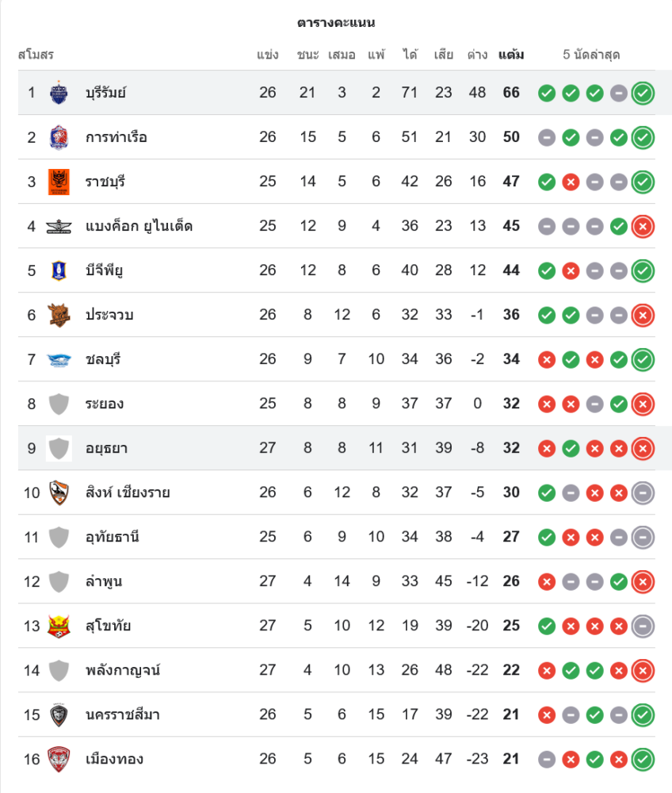This screenshot has width=672, height=793.
Task: Click the สุโขทัย club crest
Action: coord(59,626)
